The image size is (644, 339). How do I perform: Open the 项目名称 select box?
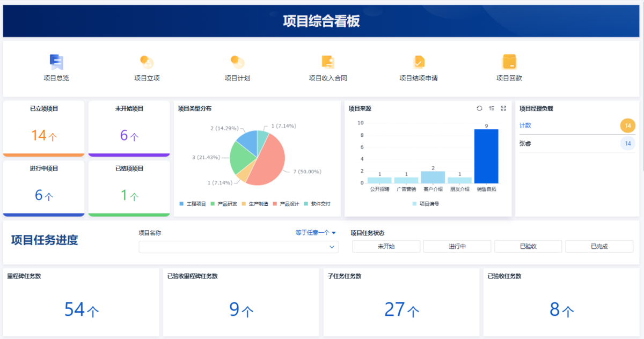tap(238, 247)
